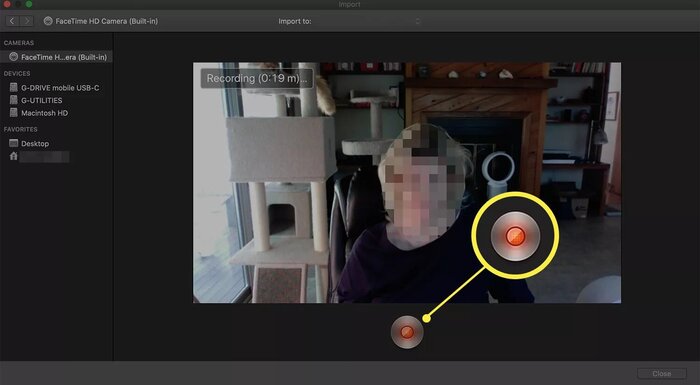
Task: Click the Macintosh HD drive icon
Action: (x=14, y=113)
